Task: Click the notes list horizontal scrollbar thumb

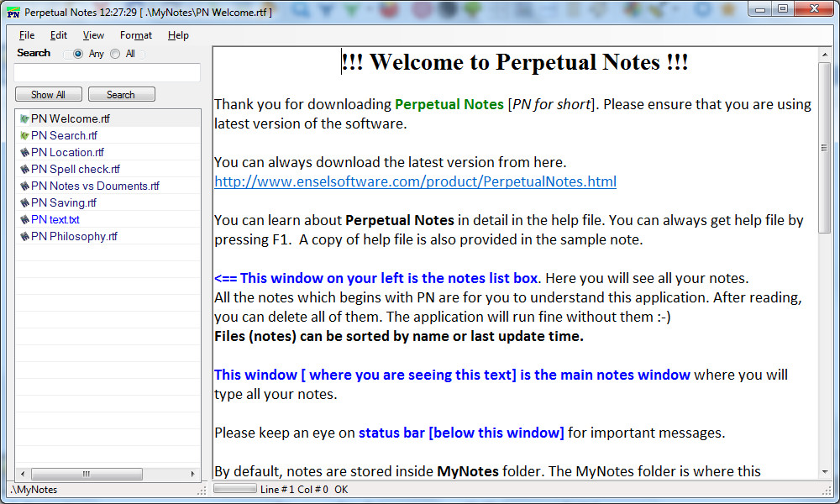Action: [87, 474]
